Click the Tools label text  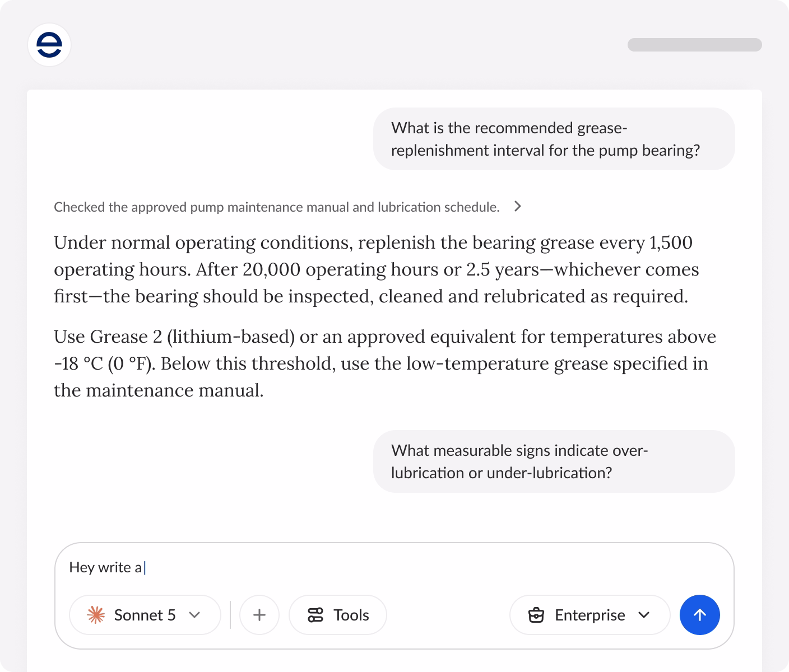(x=351, y=615)
